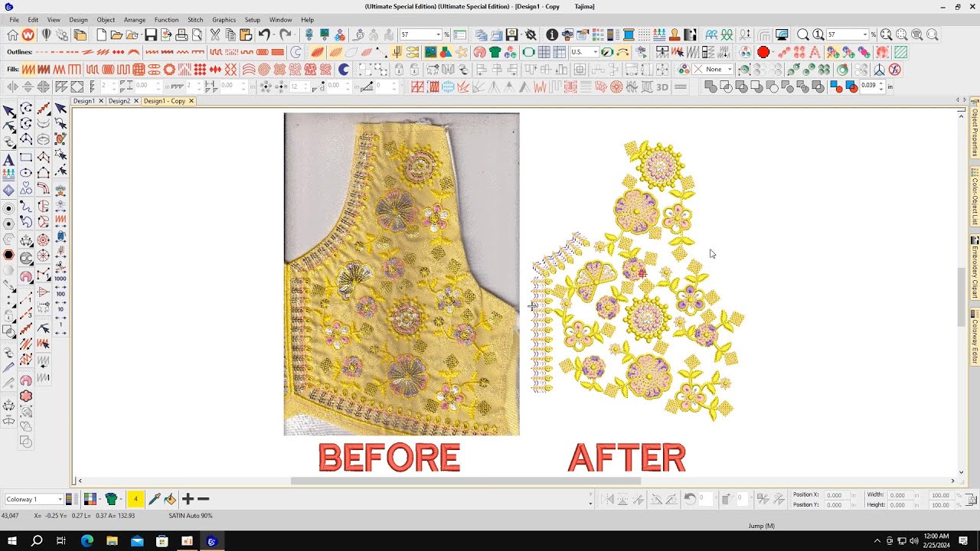This screenshot has width=980, height=551.
Task: Open the Stitch menu
Action: (x=195, y=19)
